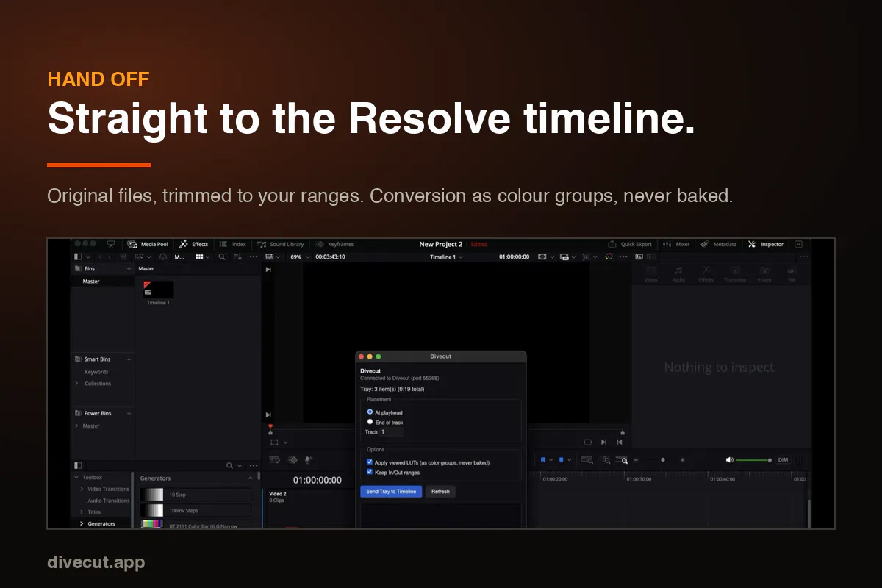882x588 pixels.
Task: Click Send Tray to Timeline button
Action: (x=391, y=491)
